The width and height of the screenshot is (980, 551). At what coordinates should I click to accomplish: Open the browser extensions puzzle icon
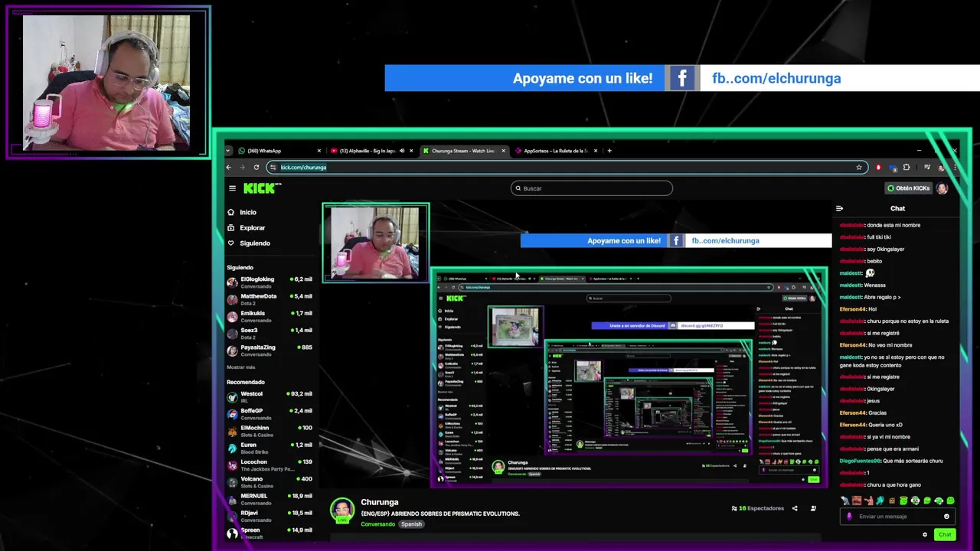click(906, 167)
